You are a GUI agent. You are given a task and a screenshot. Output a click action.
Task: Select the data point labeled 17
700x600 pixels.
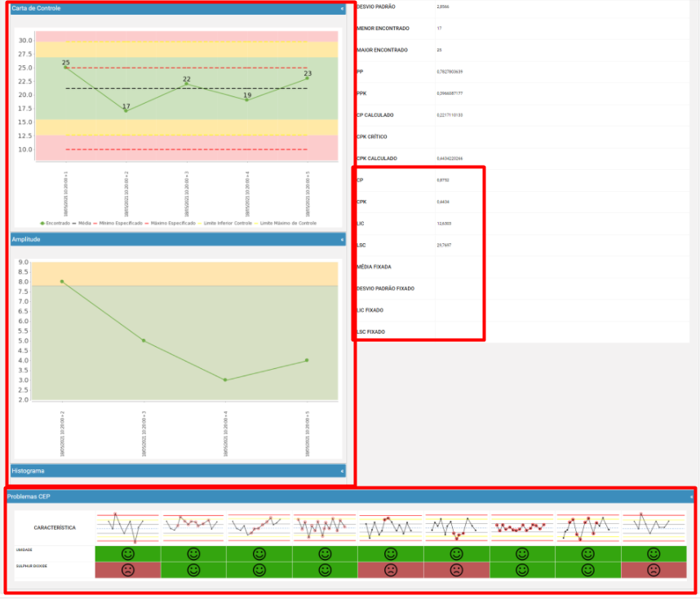coord(126,111)
